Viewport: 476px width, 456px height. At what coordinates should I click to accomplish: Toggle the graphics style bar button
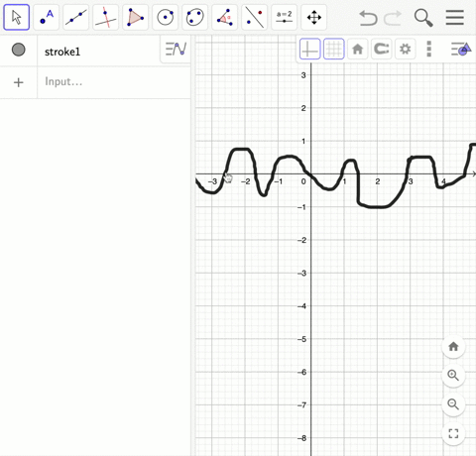coord(461,50)
